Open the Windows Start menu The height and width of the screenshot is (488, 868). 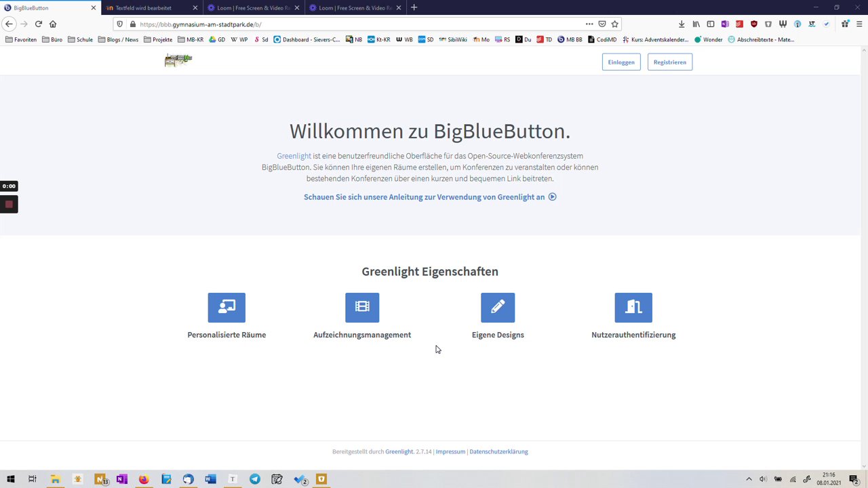(x=11, y=479)
